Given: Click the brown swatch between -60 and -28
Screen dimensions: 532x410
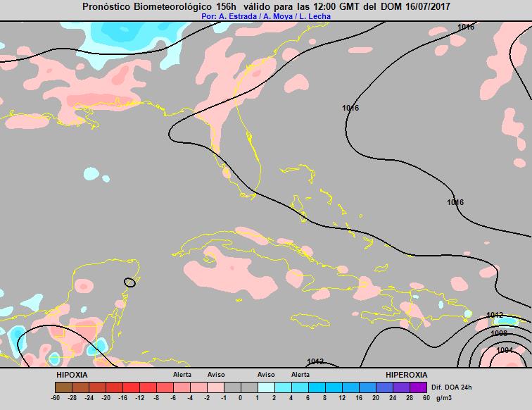Looking at the screenshot, I should [63, 387].
